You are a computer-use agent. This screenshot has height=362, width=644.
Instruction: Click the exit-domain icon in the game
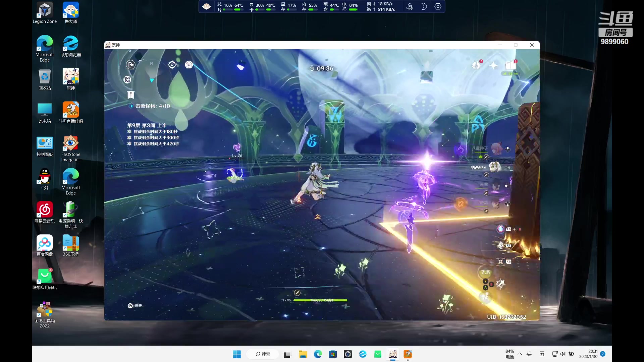click(130, 64)
